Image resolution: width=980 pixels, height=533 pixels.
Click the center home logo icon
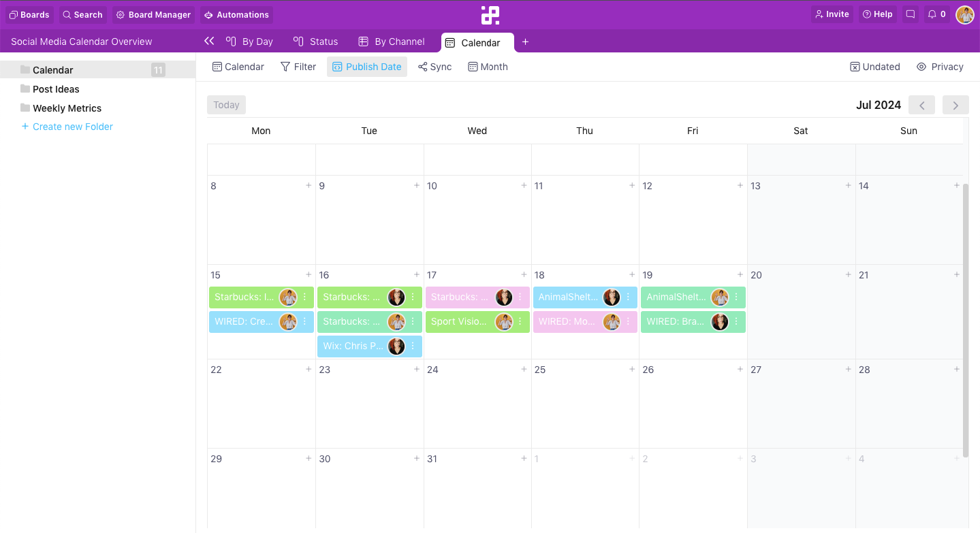tap(490, 15)
